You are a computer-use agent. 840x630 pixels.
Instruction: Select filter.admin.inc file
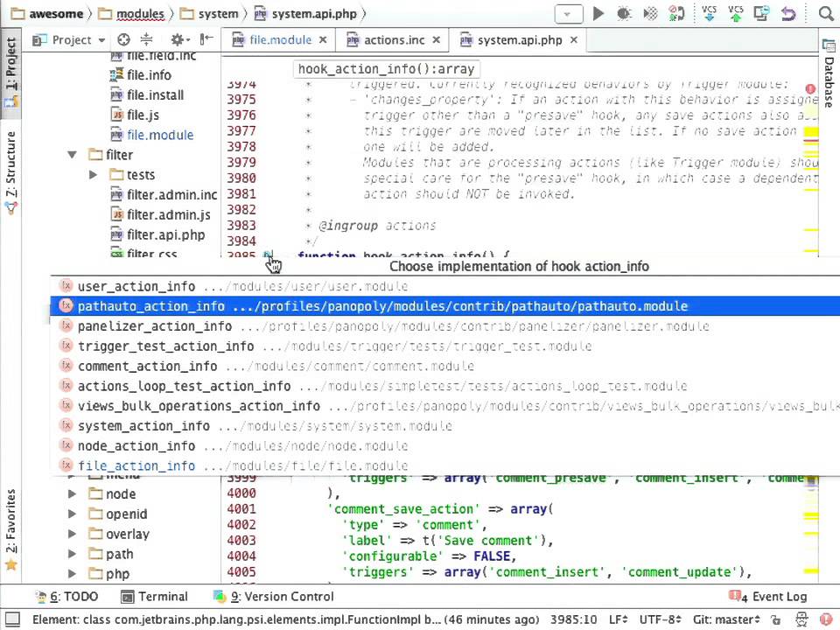tap(164, 194)
